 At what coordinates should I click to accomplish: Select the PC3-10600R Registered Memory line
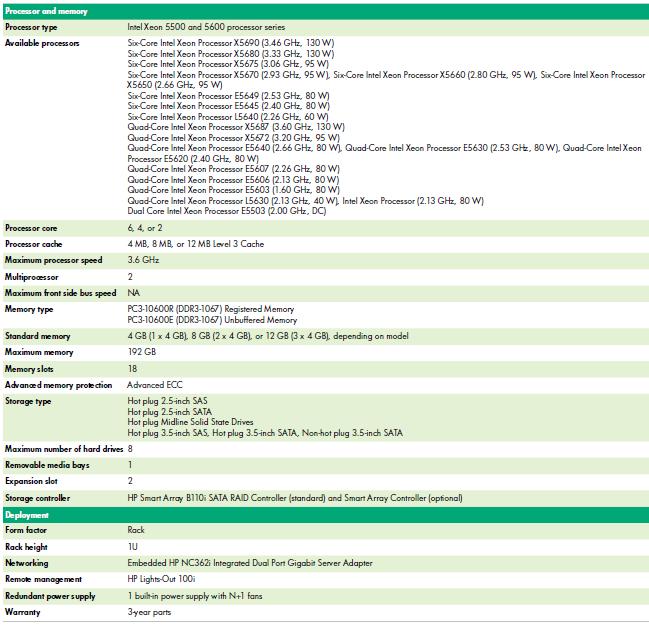[211, 309]
